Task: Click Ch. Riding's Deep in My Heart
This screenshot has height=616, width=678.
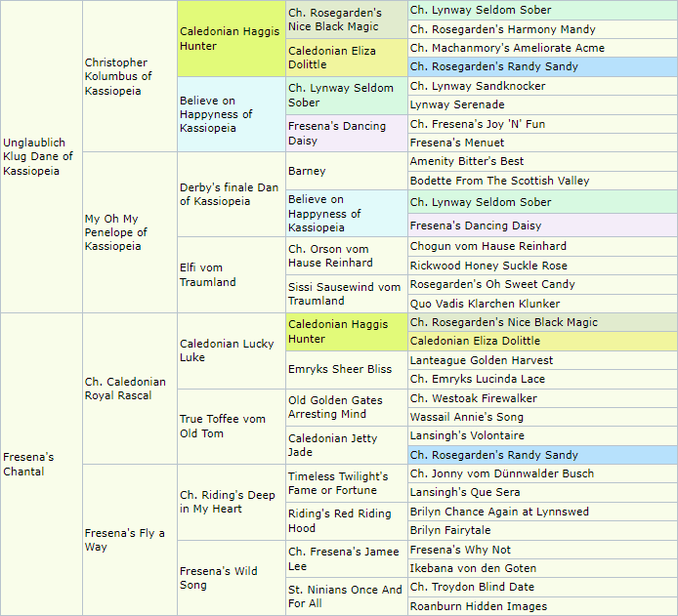Action: 227,502
